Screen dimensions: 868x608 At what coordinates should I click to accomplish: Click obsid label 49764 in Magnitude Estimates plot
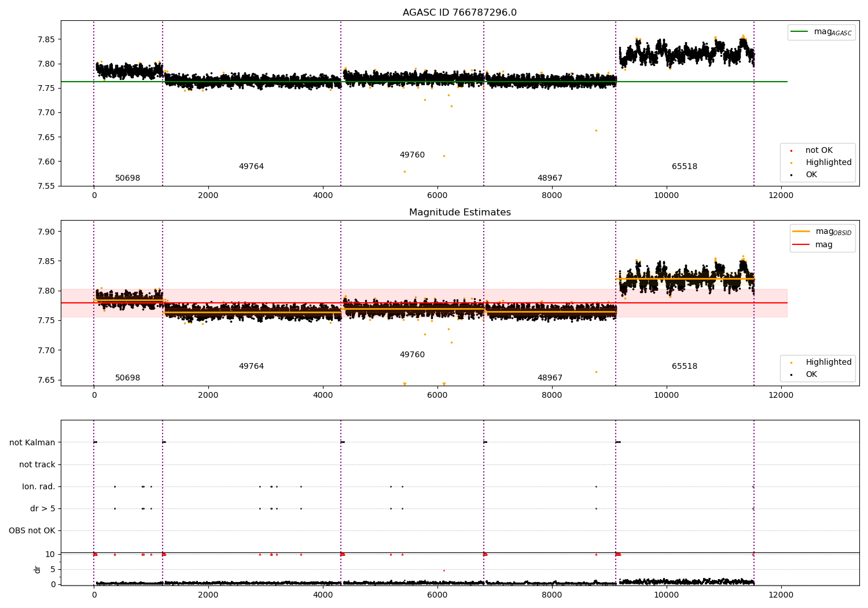pos(251,366)
